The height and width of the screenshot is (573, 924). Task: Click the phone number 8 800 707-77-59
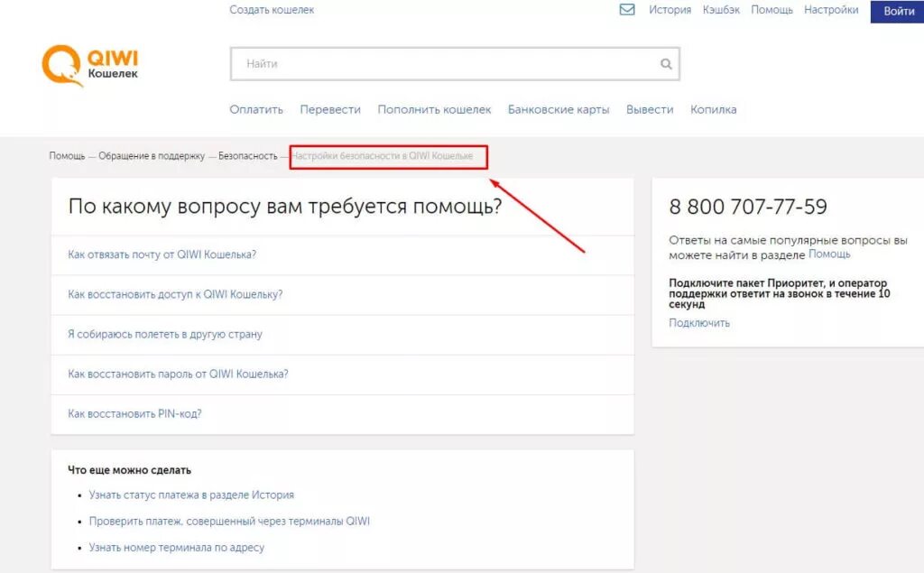748,207
